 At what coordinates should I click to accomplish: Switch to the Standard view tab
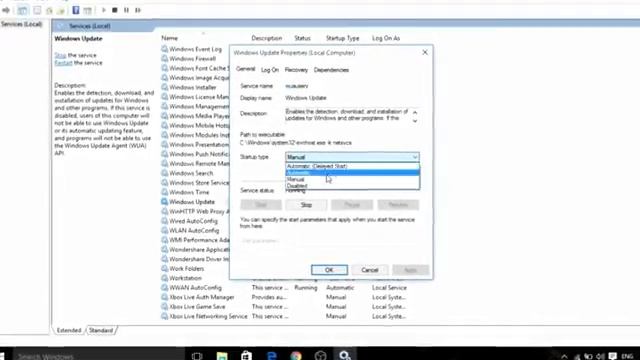tap(101, 330)
